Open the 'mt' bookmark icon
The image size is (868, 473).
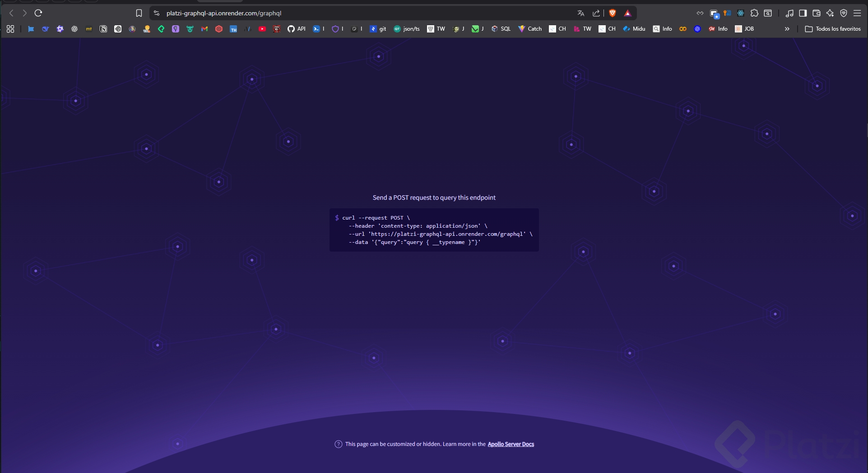tap(89, 29)
